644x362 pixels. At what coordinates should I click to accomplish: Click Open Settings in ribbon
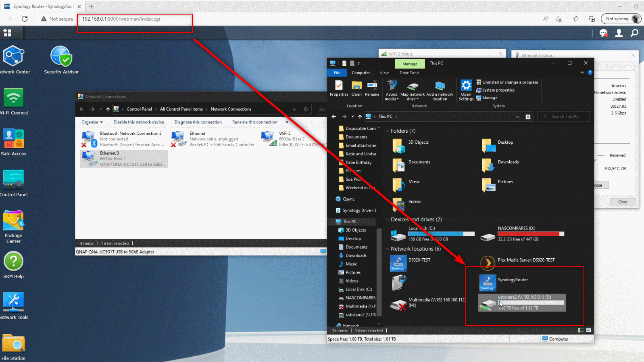(x=466, y=90)
